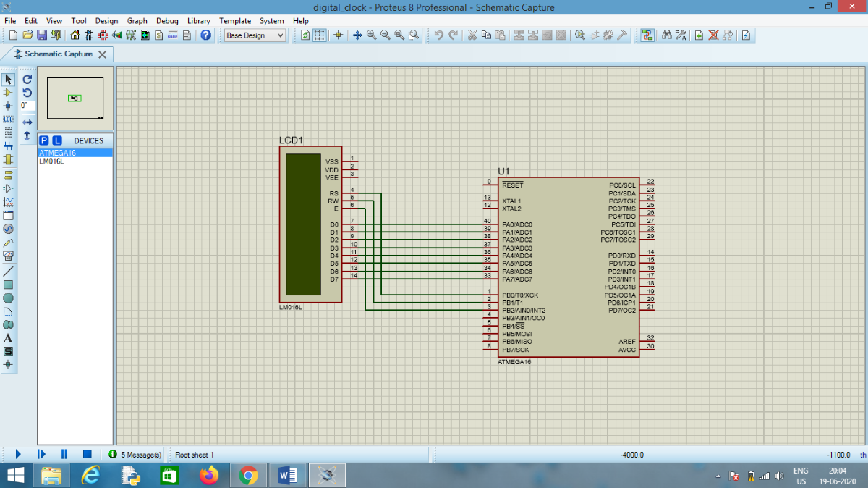The width and height of the screenshot is (868, 488).
Task: Open the Tool menu
Action: point(79,21)
